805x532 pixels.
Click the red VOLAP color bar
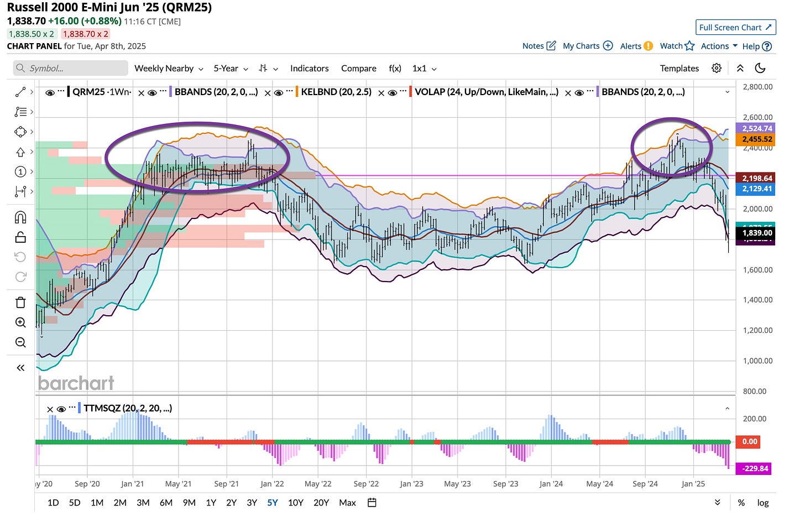[411, 92]
